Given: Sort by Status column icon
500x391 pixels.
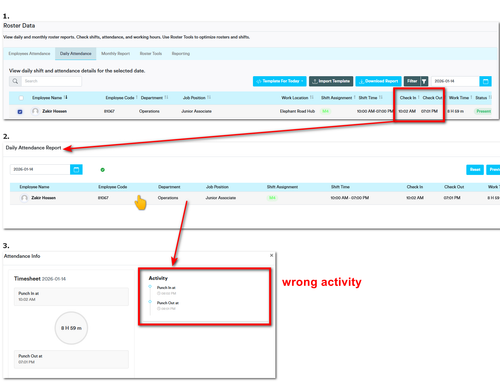Looking at the screenshot, I should [x=490, y=97].
